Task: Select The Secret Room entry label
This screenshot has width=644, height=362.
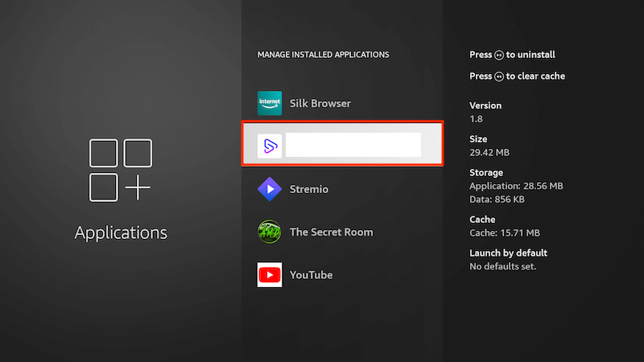Action: click(x=332, y=232)
